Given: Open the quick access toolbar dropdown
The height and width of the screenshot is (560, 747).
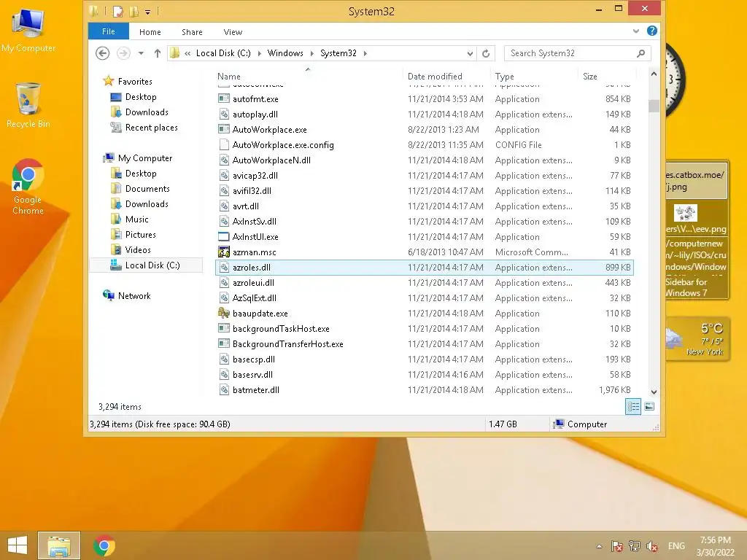Looking at the screenshot, I should tap(147, 12).
